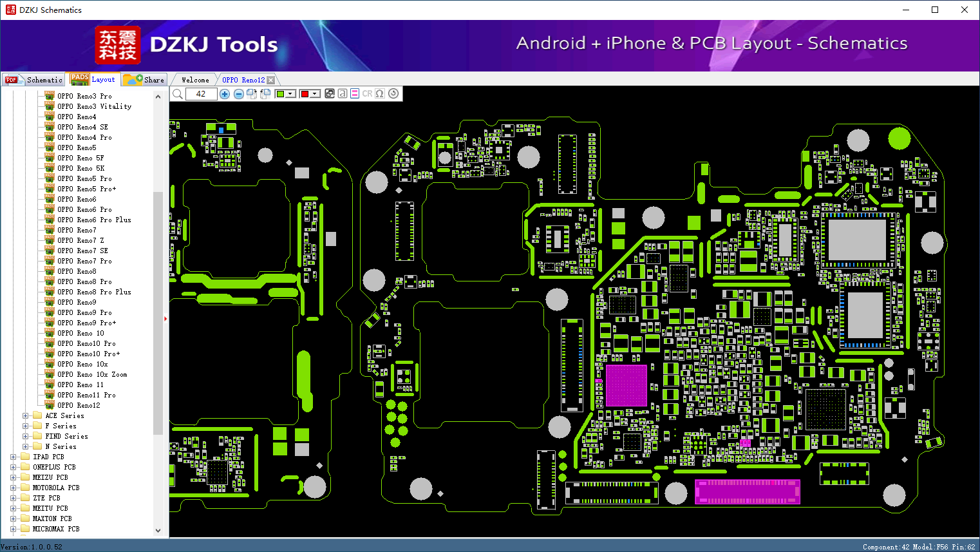
Task: Expand the FIND Series folder
Action: click(x=26, y=436)
